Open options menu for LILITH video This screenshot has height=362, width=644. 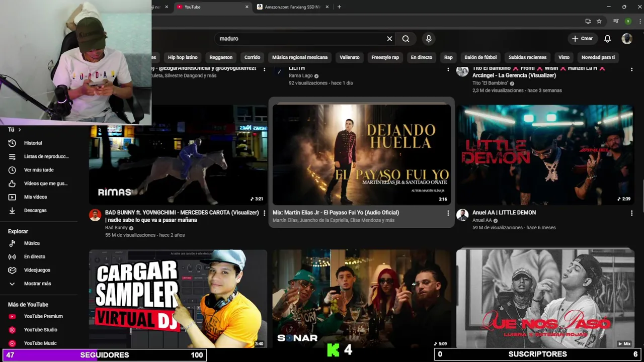(448, 69)
